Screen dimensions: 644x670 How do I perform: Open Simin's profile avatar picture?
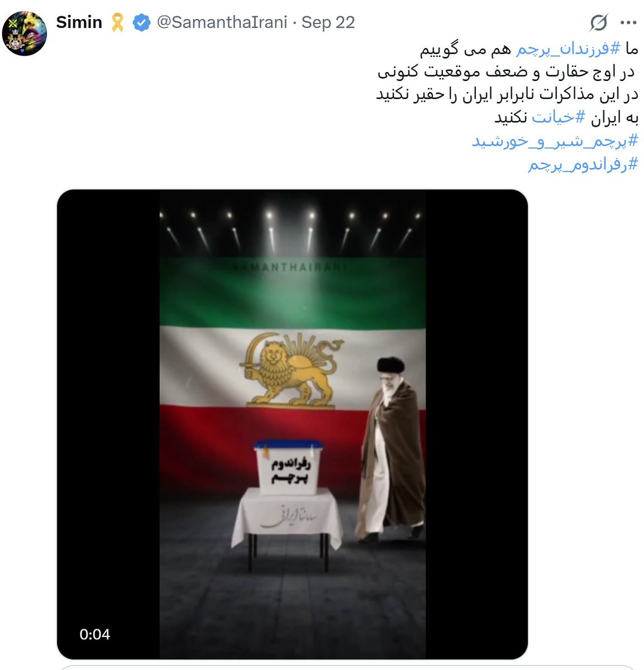tap(25, 33)
